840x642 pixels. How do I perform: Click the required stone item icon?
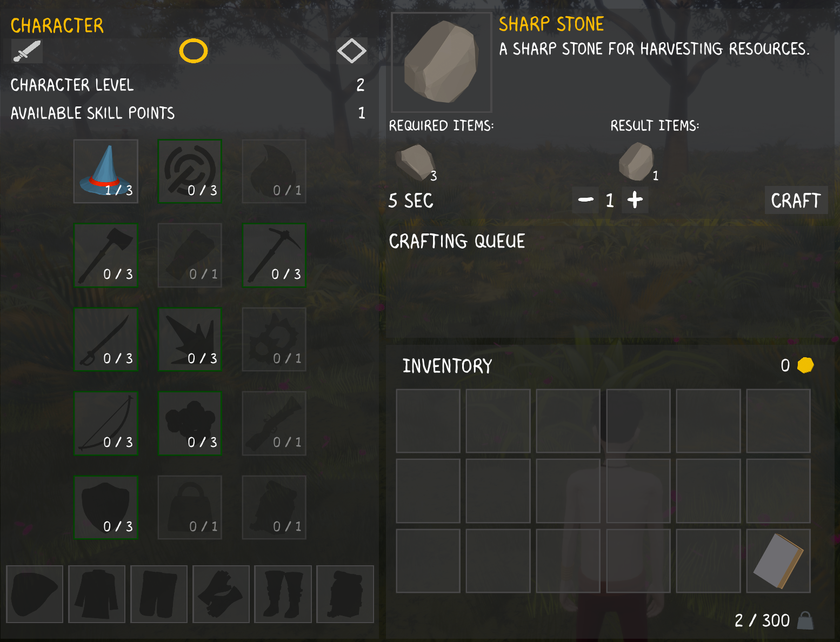415,162
